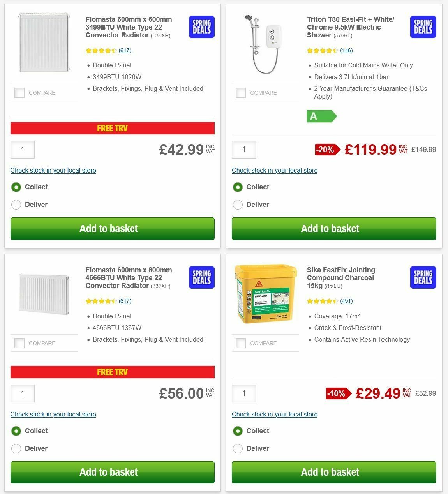Click the quantity field for the Sika FastFix

click(244, 393)
